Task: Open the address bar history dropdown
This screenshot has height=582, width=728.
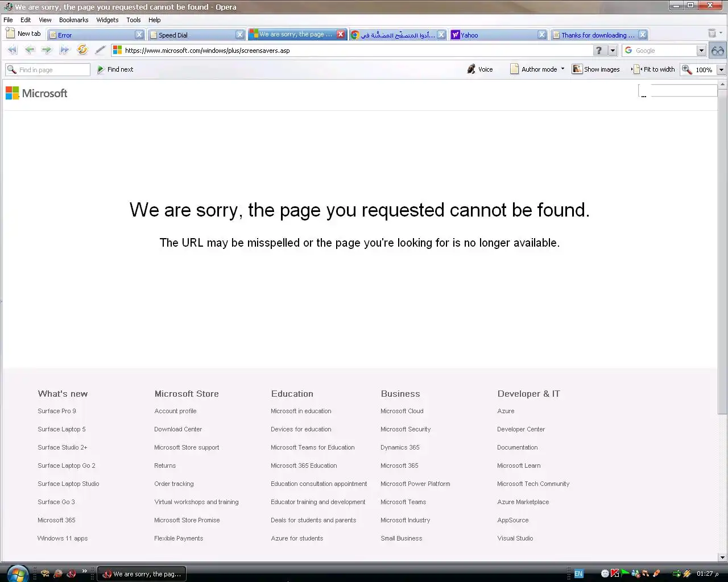Action: (x=613, y=51)
